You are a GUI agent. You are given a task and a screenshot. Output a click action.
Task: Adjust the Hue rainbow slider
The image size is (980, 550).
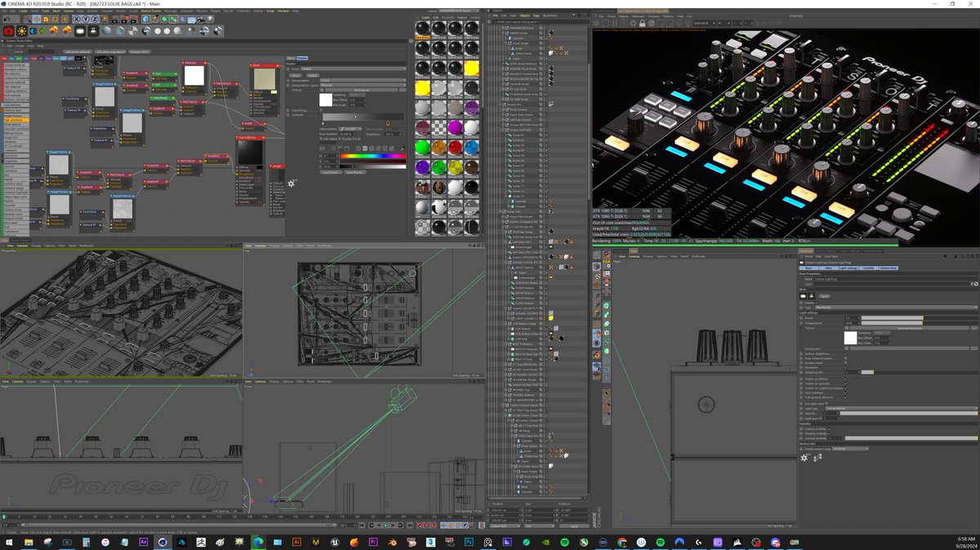coord(372,156)
